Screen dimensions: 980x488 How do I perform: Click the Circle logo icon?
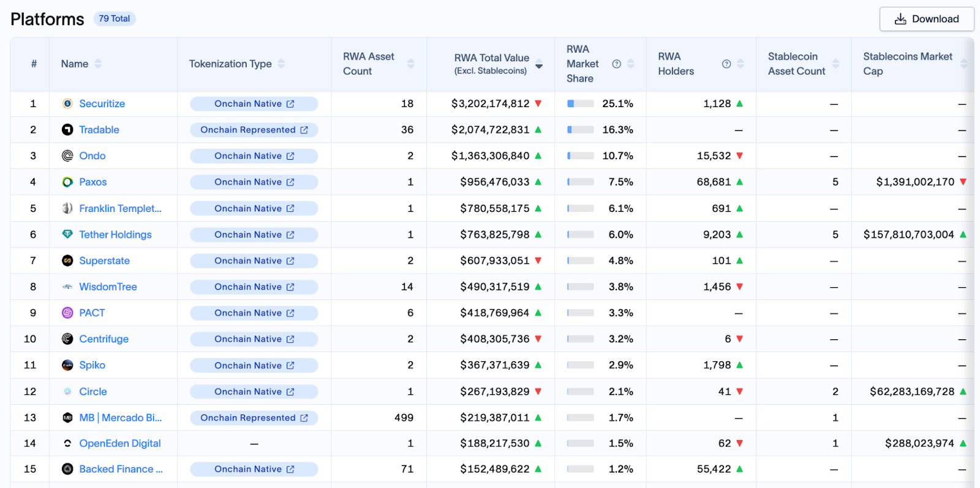(x=67, y=391)
